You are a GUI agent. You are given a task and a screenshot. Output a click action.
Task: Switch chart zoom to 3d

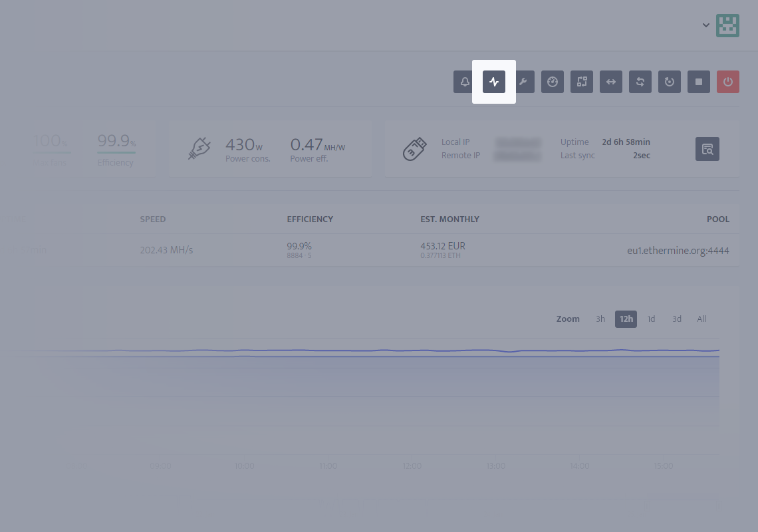click(x=677, y=319)
